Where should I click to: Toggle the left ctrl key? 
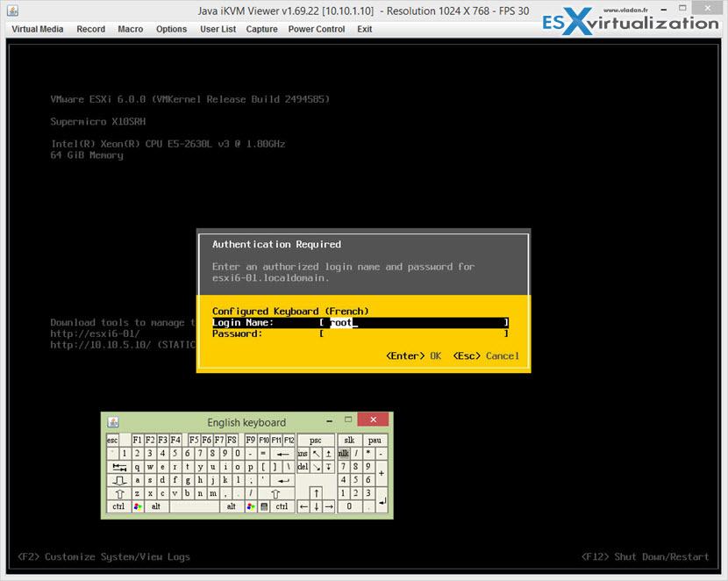click(x=119, y=506)
